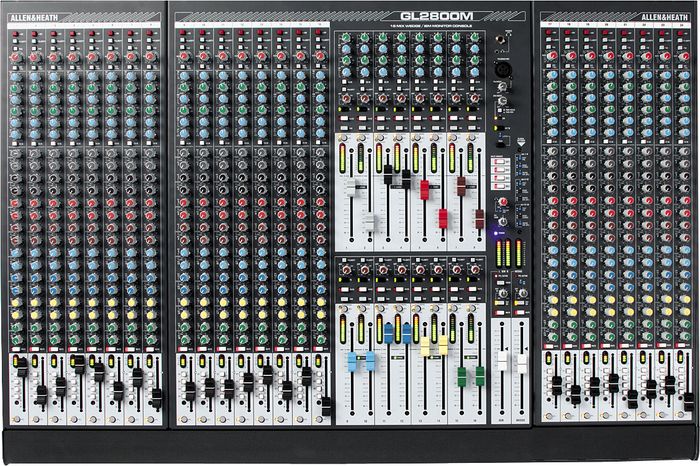Image resolution: width=700 pixels, height=466 pixels.
Task: Click the GL2800M model logo
Action: point(437,17)
